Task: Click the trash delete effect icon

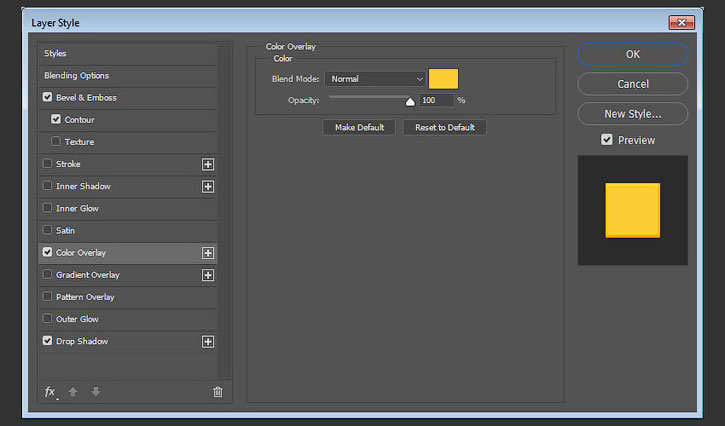Action: click(x=218, y=392)
